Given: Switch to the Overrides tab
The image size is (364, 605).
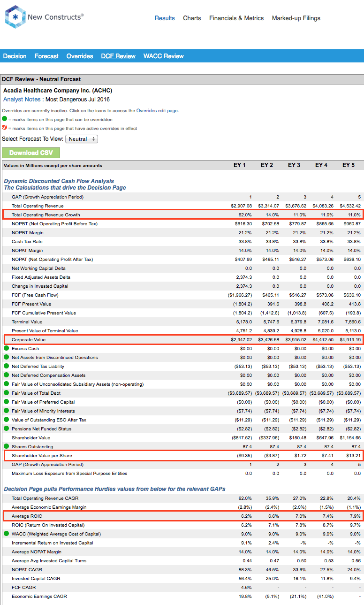Looking at the screenshot, I should 80,56.
